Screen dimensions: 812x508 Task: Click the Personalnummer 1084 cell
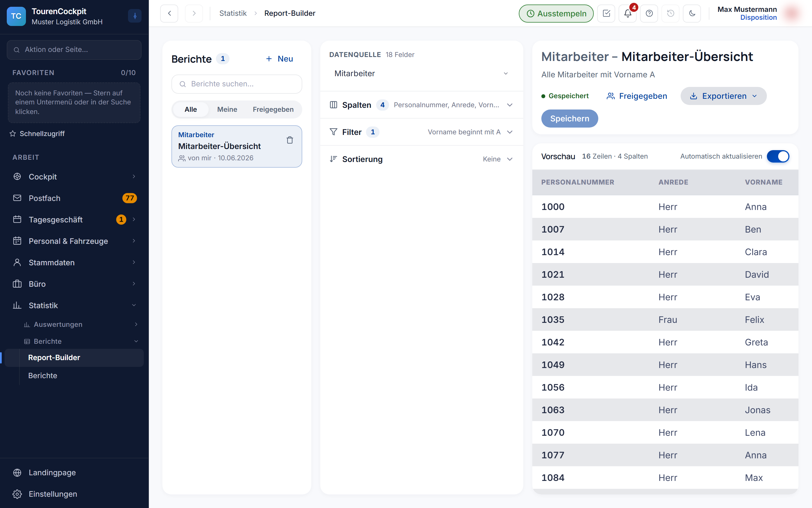553,478
